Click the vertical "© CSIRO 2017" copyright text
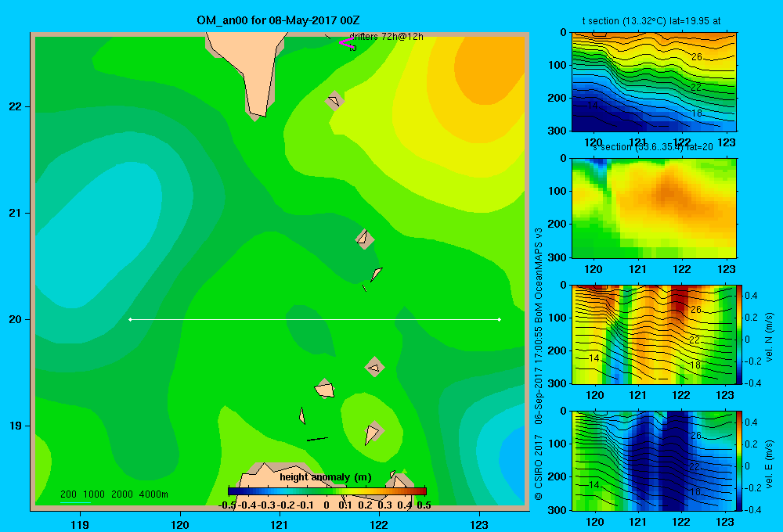 pyautogui.click(x=539, y=467)
